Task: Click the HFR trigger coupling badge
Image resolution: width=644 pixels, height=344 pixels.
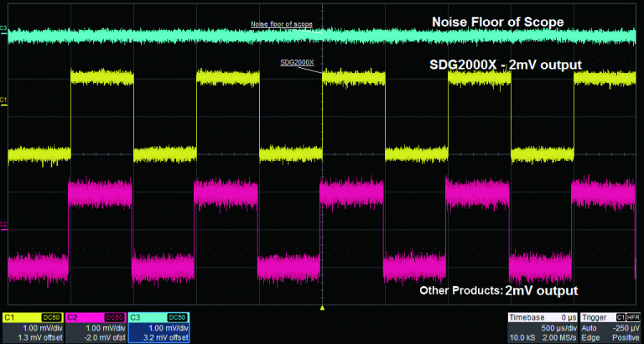Action: (634, 316)
